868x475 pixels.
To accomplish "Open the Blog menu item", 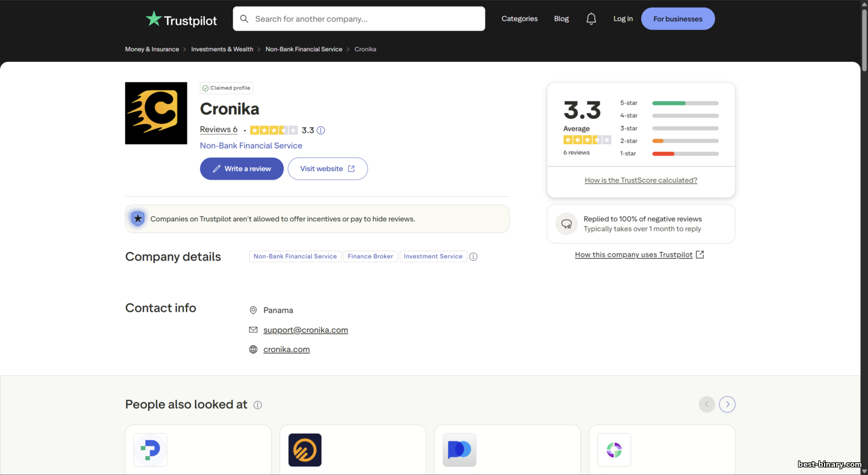I will pyautogui.click(x=561, y=19).
